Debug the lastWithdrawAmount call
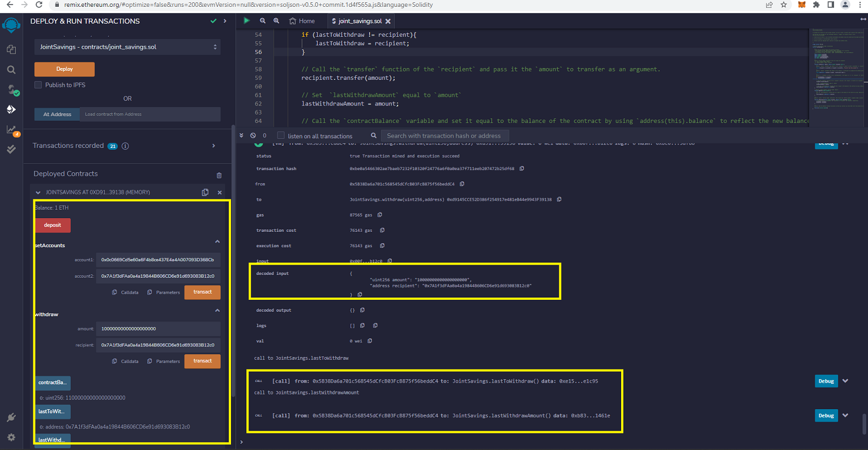Viewport: 868px width, 450px height. click(826, 415)
